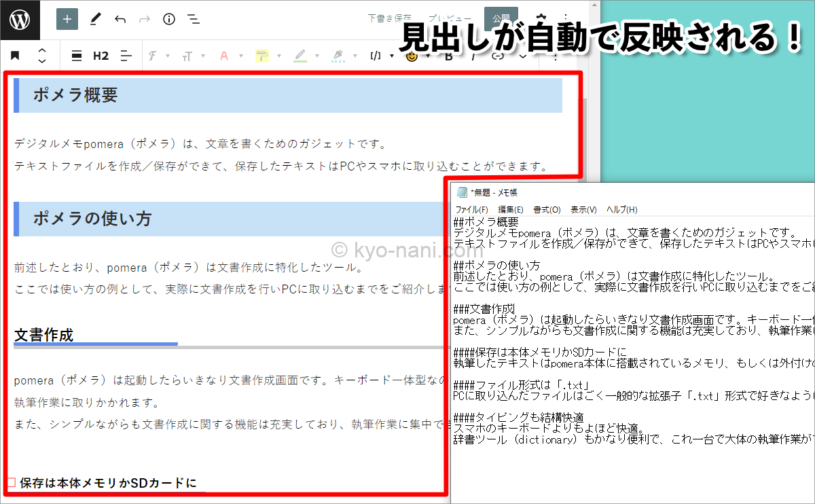Viewport: 815px width, 504px height.
Task: Click the WordPress logo icon
Action: (x=20, y=19)
